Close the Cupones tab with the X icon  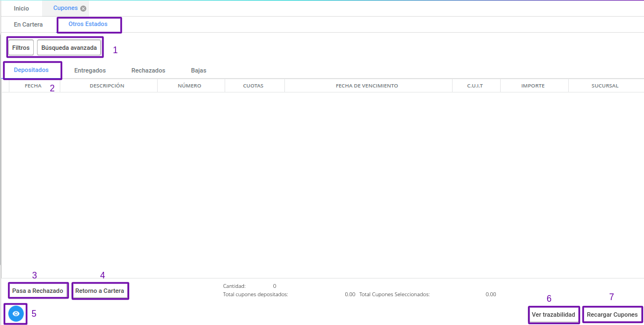click(x=84, y=9)
